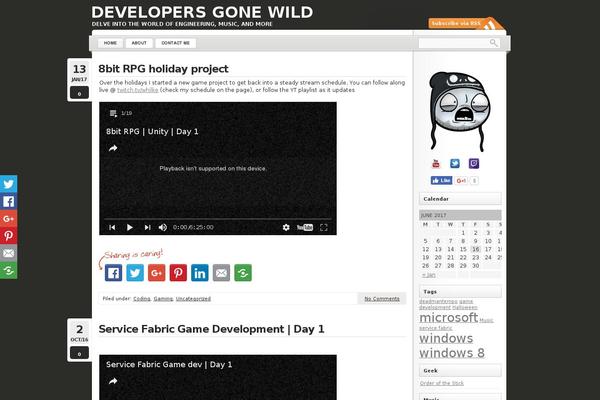This screenshot has height=400, width=600.
Task: Open green more-sharing icon under Sharing is caring
Action: pyautogui.click(x=243, y=273)
